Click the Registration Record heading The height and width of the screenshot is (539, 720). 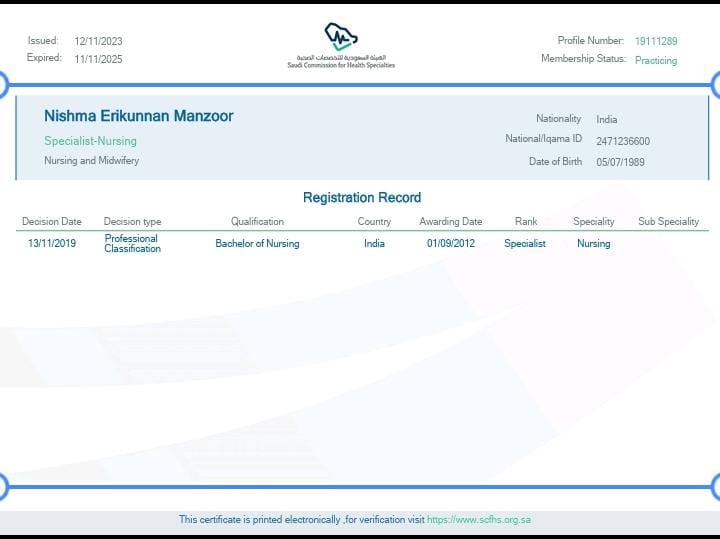point(361,198)
